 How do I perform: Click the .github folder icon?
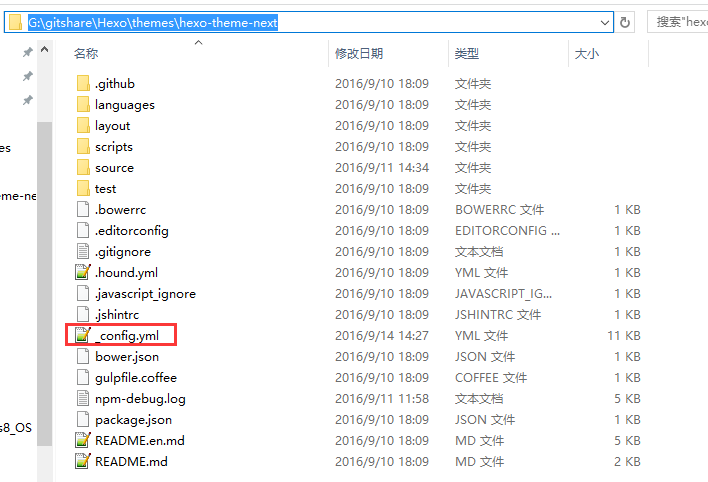click(83, 84)
